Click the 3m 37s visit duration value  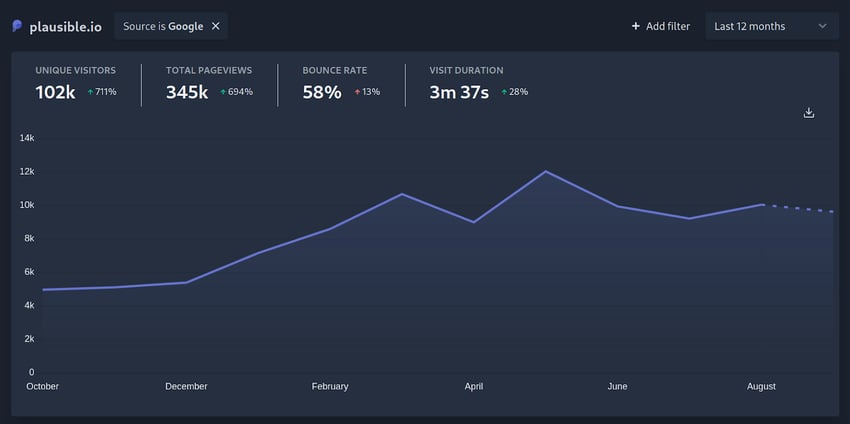[x=459, y=92]
